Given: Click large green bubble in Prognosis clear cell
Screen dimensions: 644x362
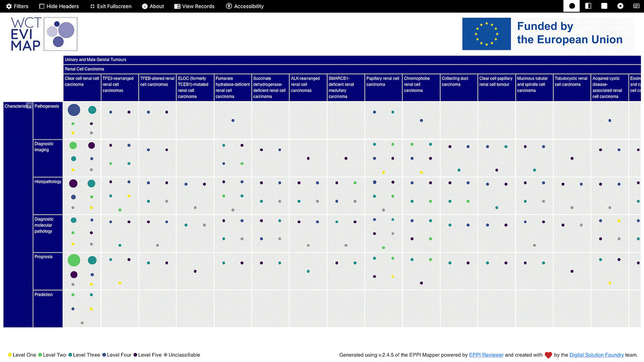Looking at the screenshot, I should click(x=74, y=260).
